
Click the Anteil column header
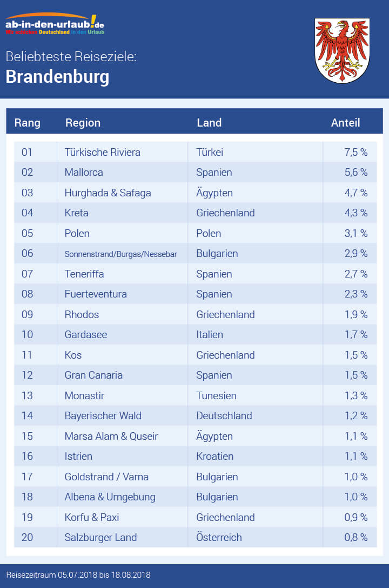tap(345, 123)
